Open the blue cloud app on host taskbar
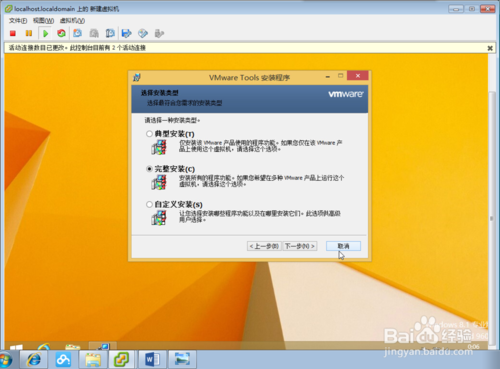Viewport: 500px width, 369px height. 63,360
